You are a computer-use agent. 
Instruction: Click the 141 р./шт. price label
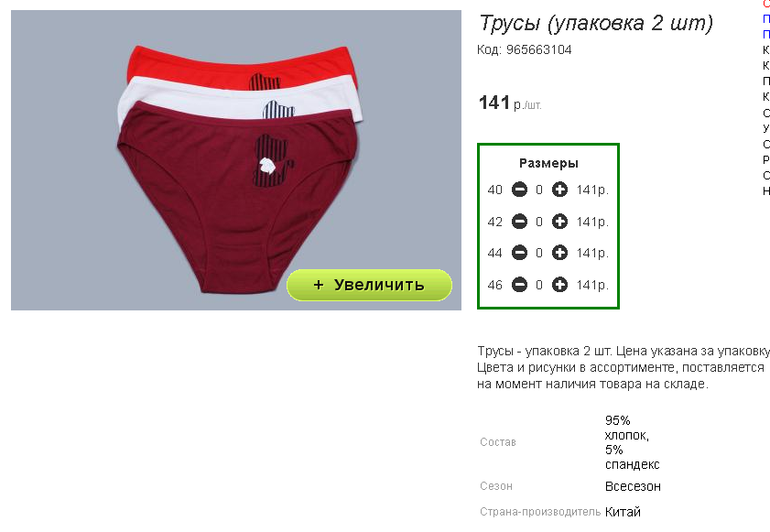[510, 103]
